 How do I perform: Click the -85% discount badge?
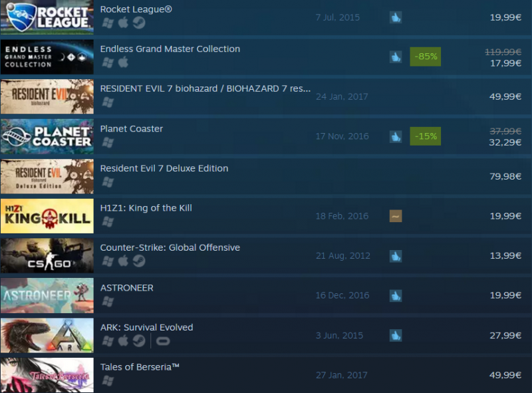[426, 57]
